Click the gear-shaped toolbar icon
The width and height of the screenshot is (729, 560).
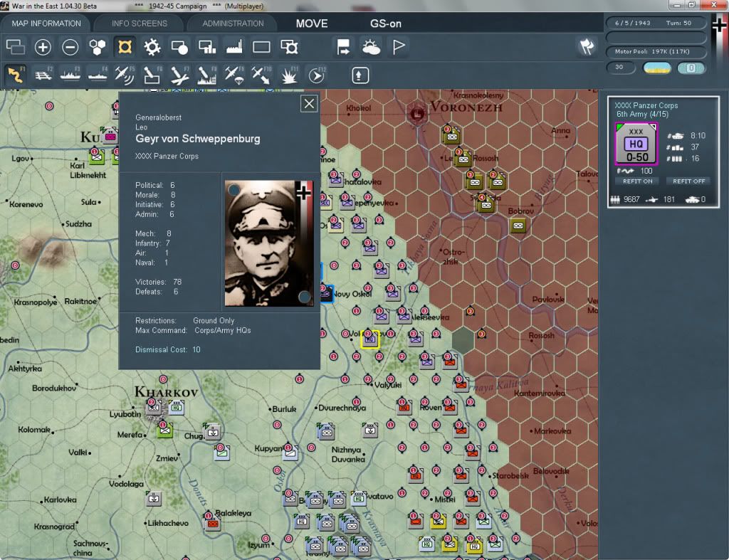(152, 47)
